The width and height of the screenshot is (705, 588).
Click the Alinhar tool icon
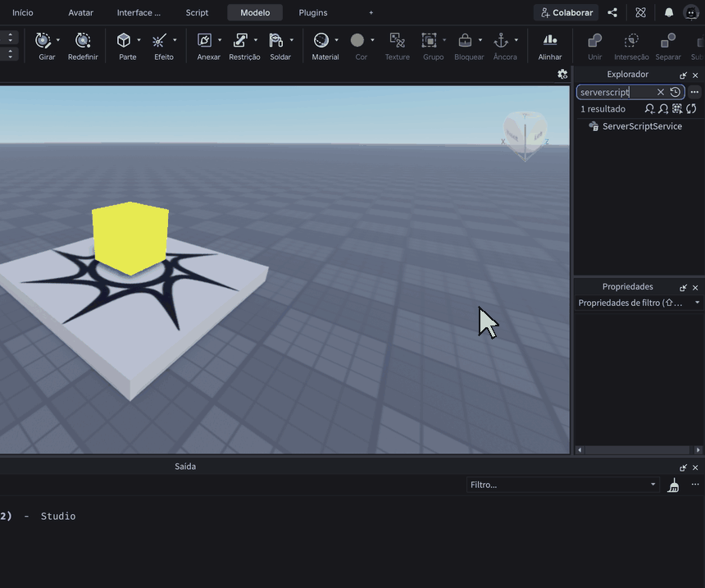(x=550, y=40)
